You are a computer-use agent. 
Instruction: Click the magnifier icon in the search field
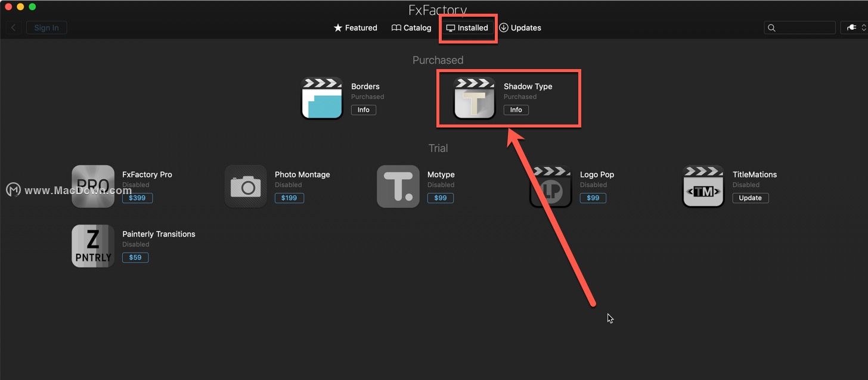click(771, 28)
